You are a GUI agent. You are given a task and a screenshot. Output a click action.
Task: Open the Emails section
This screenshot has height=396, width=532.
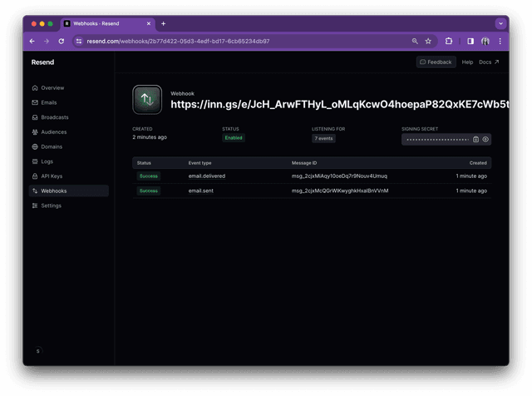[x=44, y=102]
